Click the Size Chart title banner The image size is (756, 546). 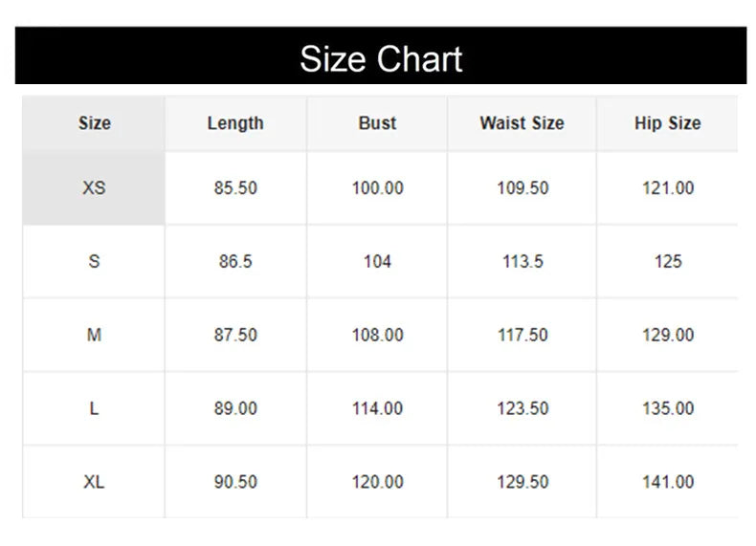(x=380, y=57)
